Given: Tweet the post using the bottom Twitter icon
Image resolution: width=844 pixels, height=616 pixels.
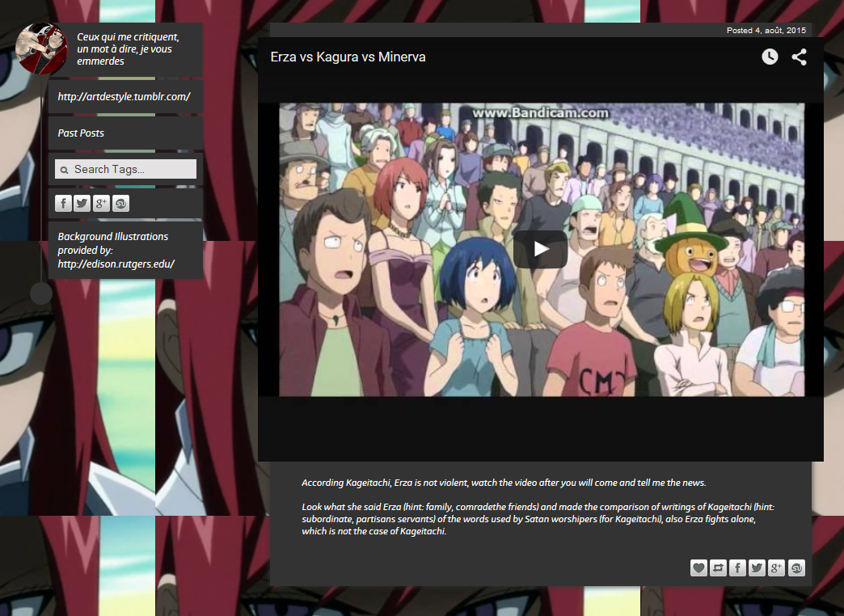Looking at the screenshot, I should pyautogui.click(x=757, y=568).
